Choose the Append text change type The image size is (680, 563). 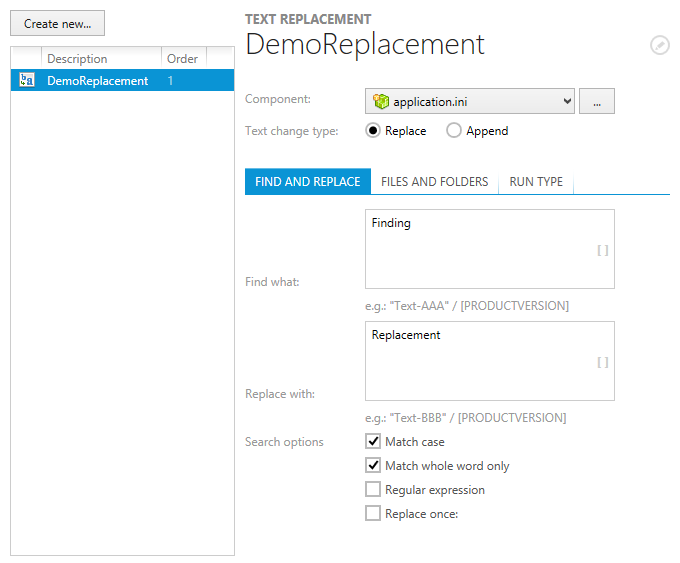pos(454,130)
